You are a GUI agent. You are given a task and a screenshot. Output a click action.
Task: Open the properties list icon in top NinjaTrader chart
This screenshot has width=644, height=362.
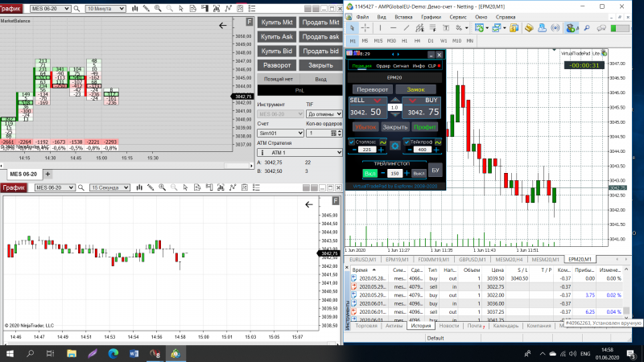click(x=252, y=8)
